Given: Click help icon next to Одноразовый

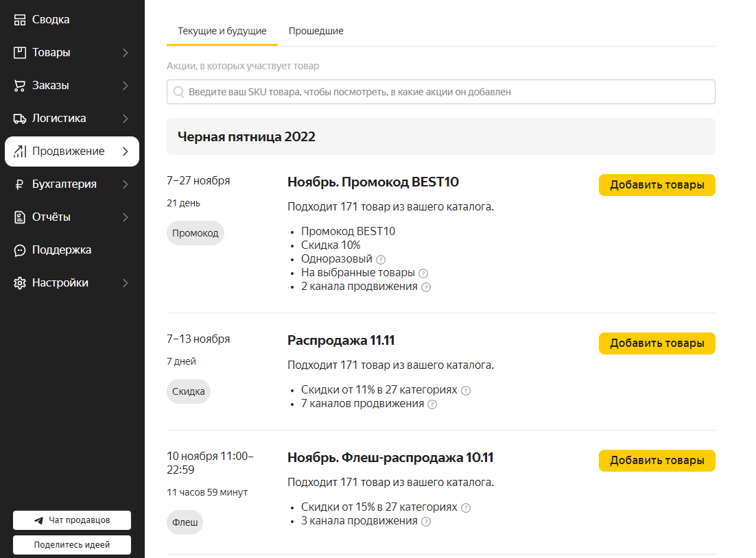Looking at the screenshot, I should pyautogui.click(x=381, y=260).
